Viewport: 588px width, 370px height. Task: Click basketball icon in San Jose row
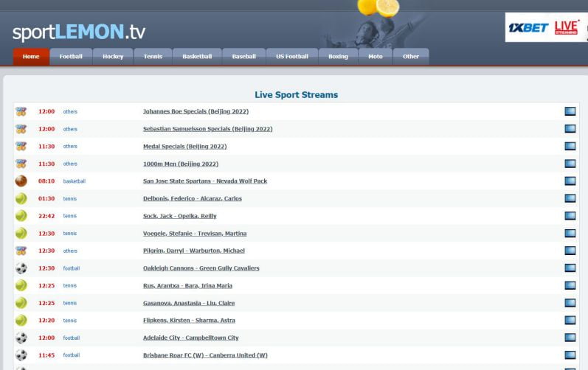pos(21,181)
